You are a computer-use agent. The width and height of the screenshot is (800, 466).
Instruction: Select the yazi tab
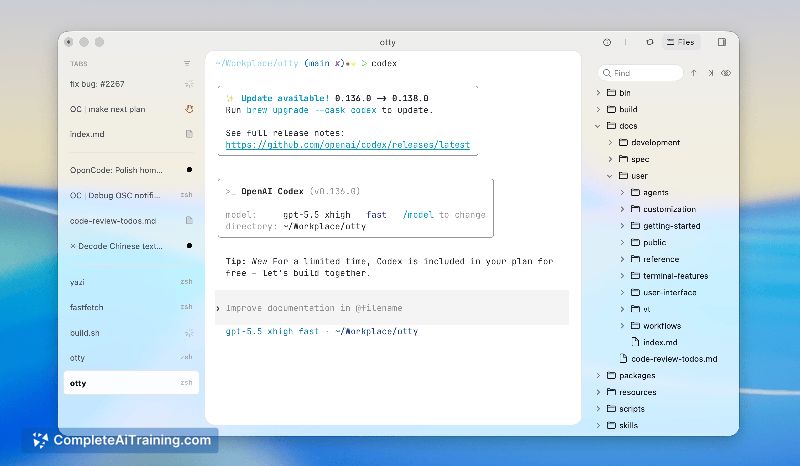coord(131,282)
